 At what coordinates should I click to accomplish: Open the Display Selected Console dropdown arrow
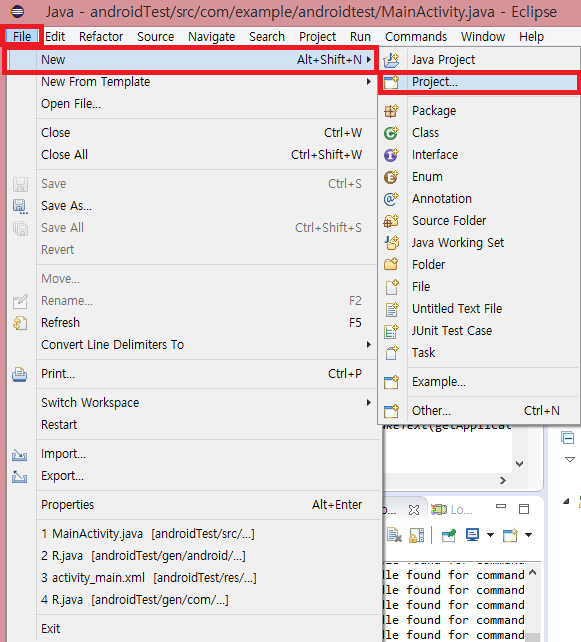click(x=490, y=535)
